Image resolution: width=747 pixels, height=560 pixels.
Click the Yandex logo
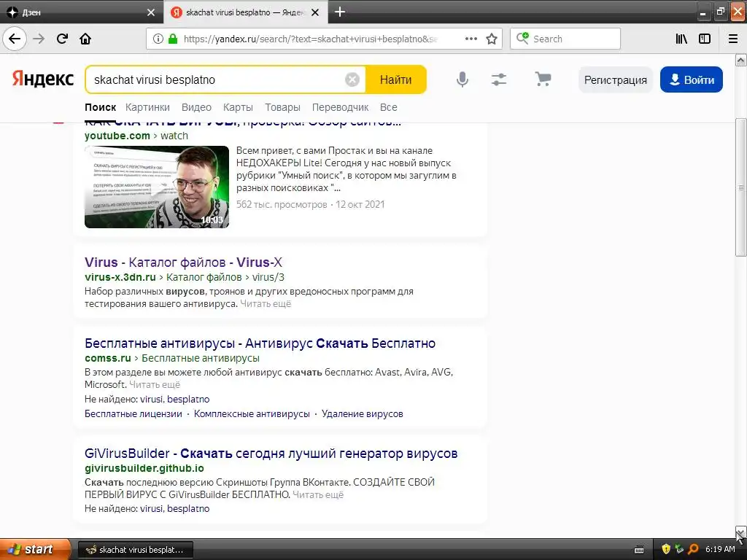click(x=43, y=79)
